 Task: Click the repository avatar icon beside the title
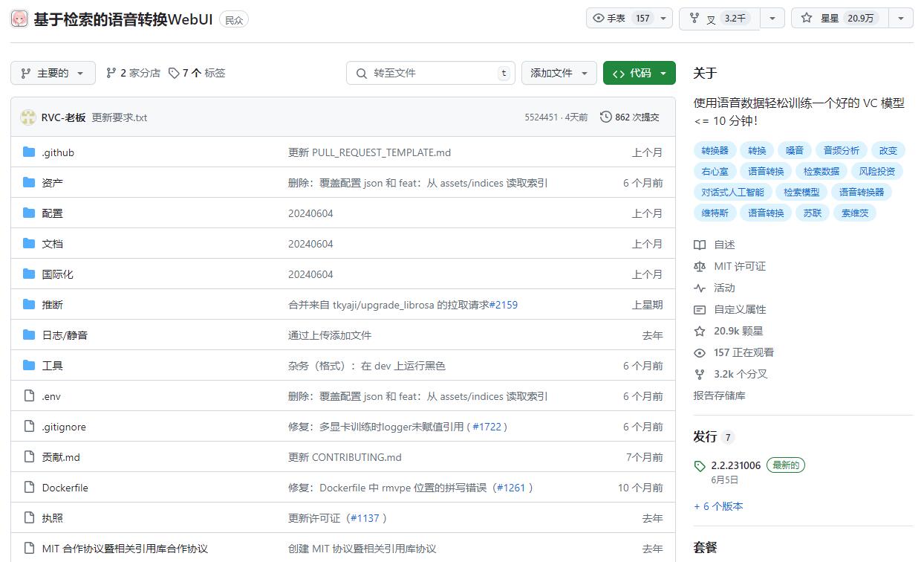[19, 19]
